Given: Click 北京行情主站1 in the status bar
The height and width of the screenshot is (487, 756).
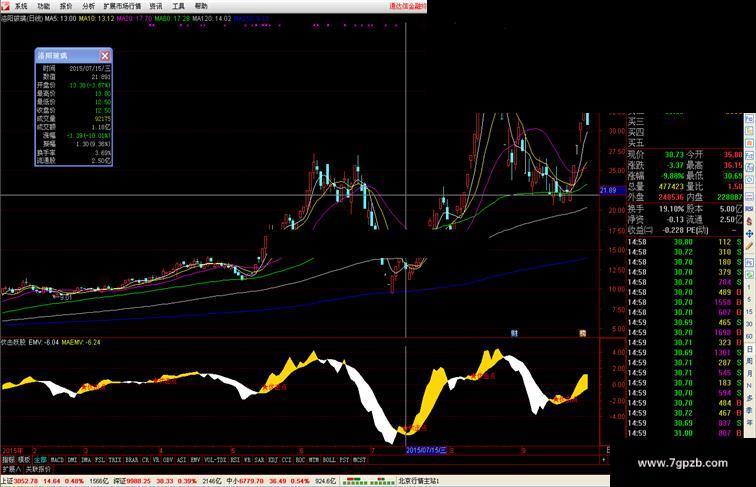Looking at the screenshot, I should coord(418,481).
